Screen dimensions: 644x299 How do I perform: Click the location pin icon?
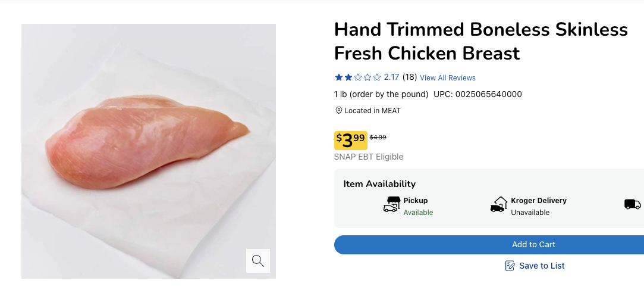point(339,111)
